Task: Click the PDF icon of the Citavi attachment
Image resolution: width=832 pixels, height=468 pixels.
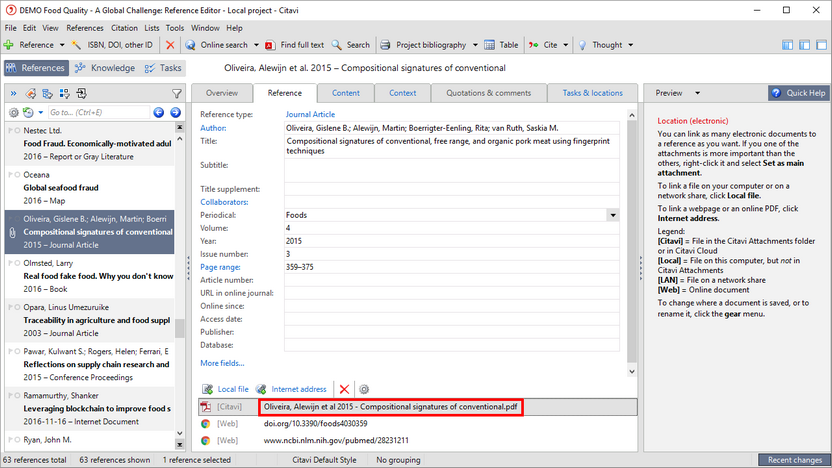Action: click(x=206, y=407)
